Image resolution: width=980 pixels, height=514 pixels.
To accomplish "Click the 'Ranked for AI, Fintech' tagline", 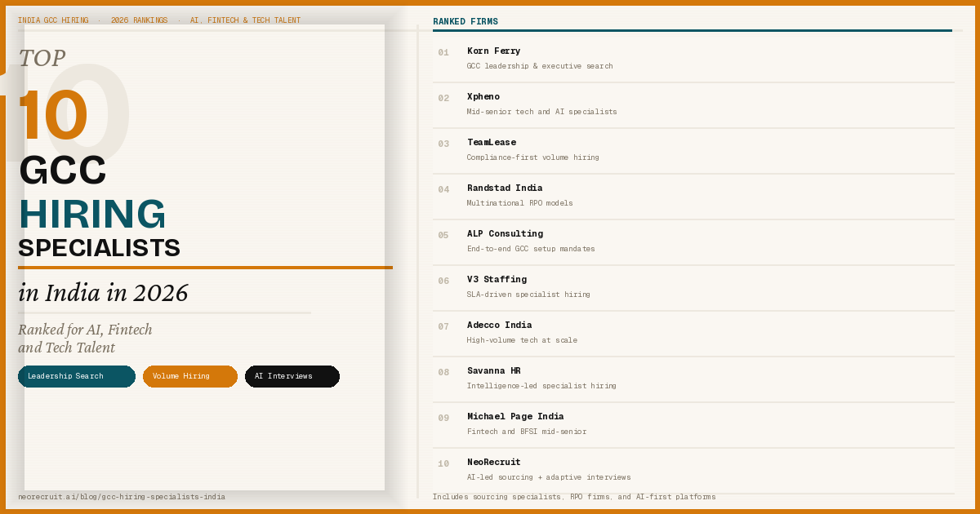I will 85,330.
